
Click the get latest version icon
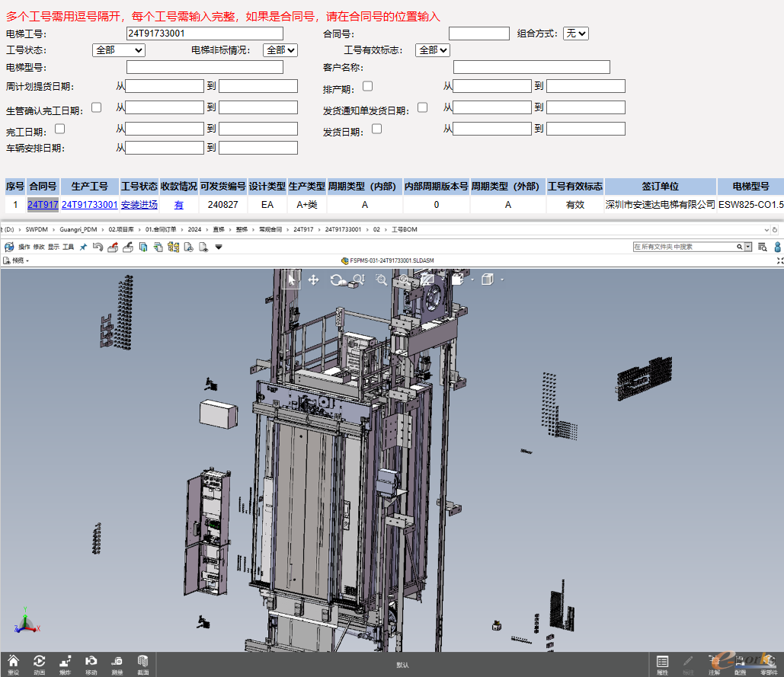(x=143, y=247)
